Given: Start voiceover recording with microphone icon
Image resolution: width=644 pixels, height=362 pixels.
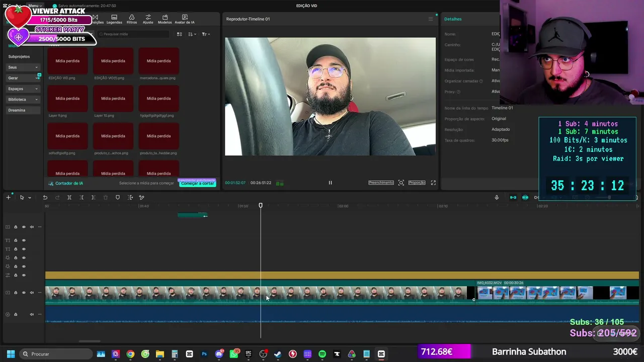Looking at the screenshot, I should pos(497,198).
